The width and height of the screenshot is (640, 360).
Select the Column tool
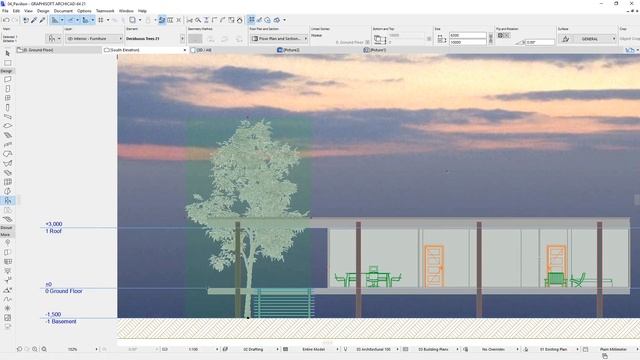pos(7,107)
